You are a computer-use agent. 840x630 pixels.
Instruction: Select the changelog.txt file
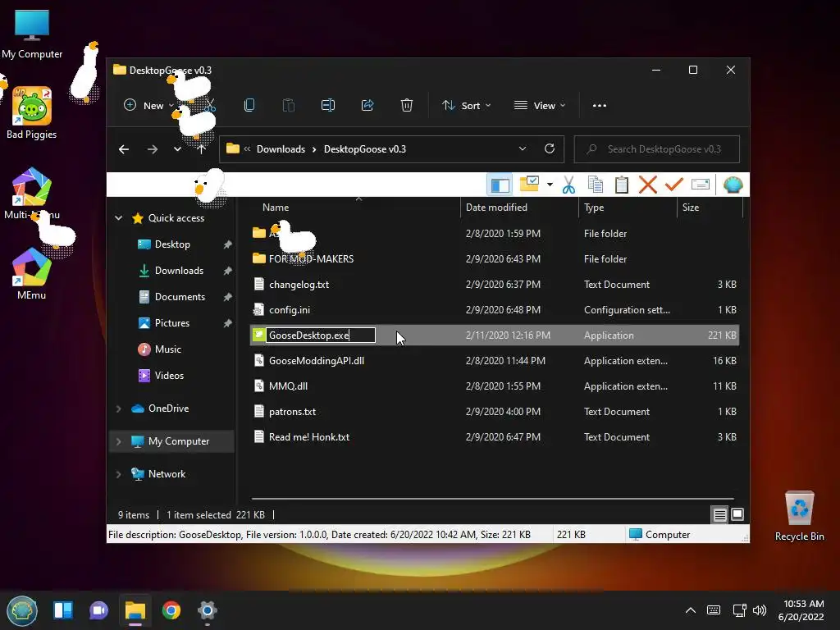coord(495,285)
